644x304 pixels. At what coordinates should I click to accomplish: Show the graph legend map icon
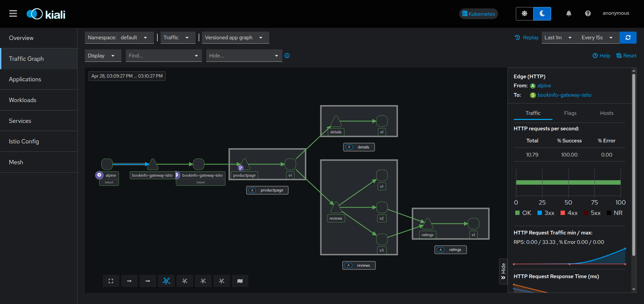click(240, 281)
